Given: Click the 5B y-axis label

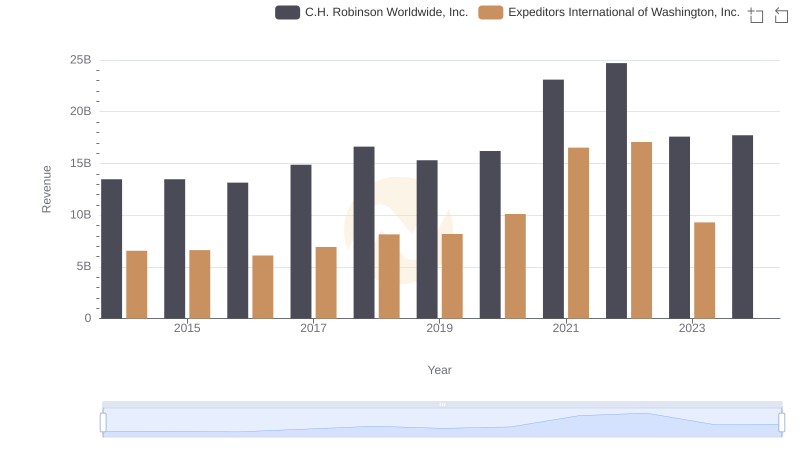Looking at the screenshot, I should click(x=84, y=266).
